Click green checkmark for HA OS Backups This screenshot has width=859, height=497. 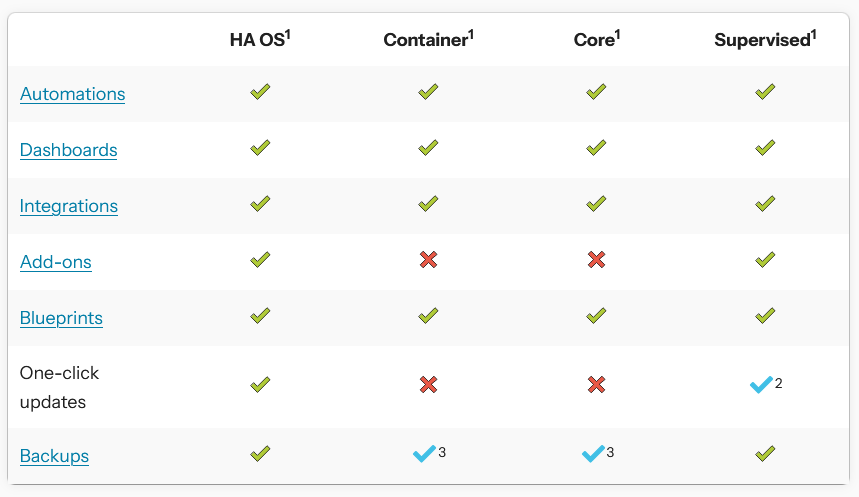[x=260, y=453]
